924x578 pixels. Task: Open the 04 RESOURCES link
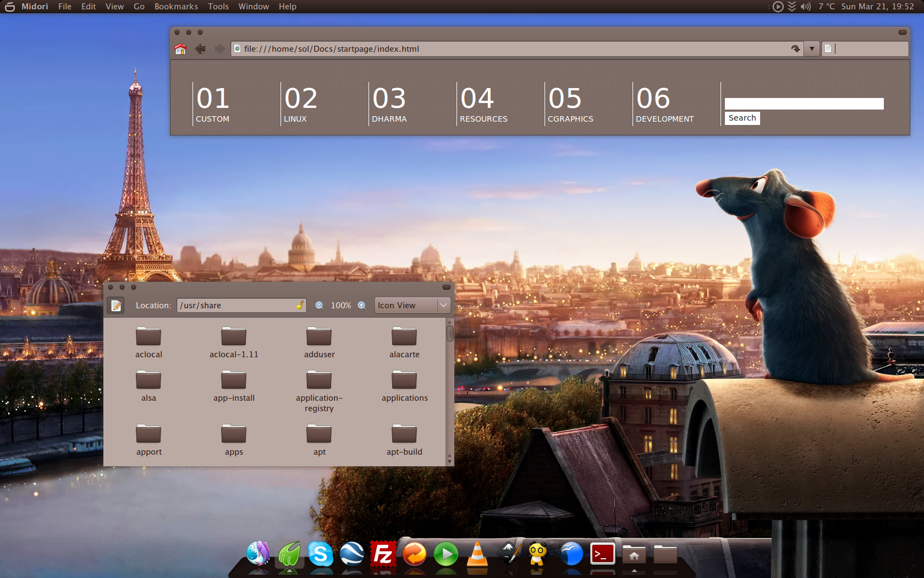(x=483, y=104)
